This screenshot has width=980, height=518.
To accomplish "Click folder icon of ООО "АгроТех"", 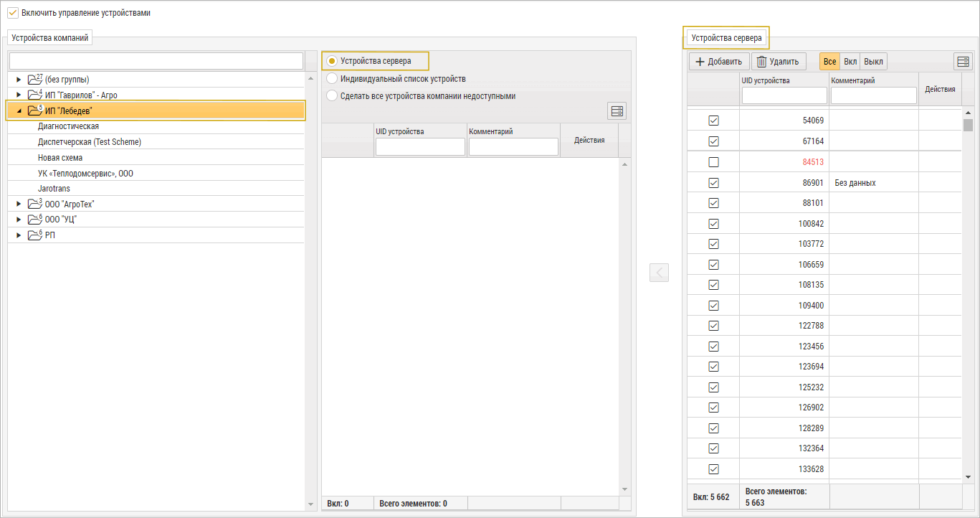I will (x=34, y=204).
